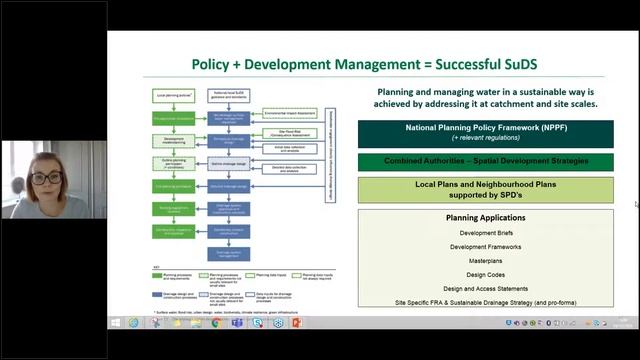Click the "Environmental Impact Assessment" flowchart box
This screenshot has height=360, width=640.
click(x=290, y=113)
